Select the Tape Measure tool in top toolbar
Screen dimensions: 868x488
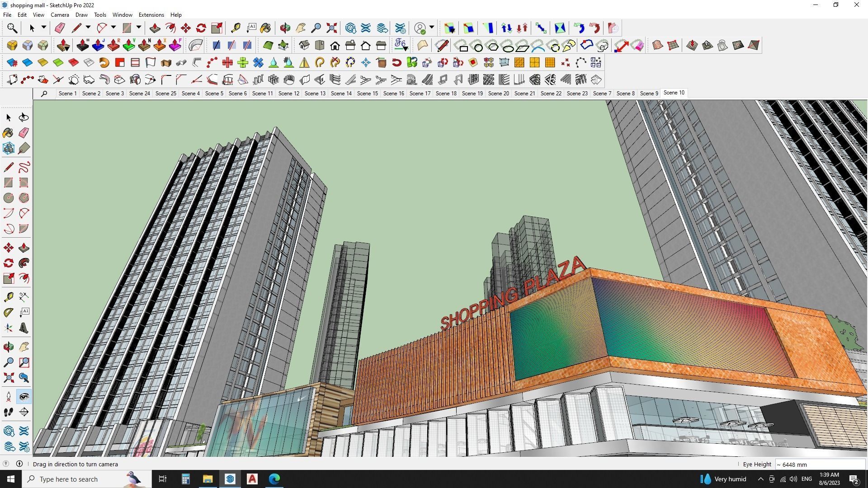[236, 28]
